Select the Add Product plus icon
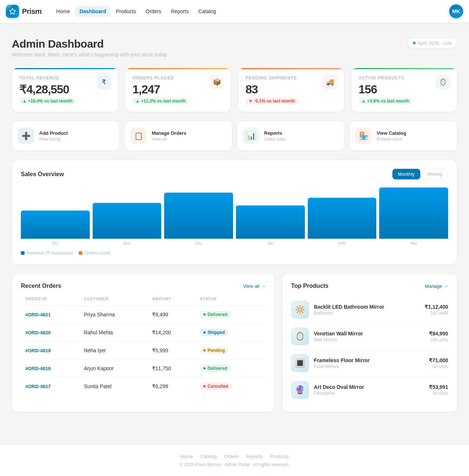The width and height of the screenshot is (469, 476). (x=26, y=136)
